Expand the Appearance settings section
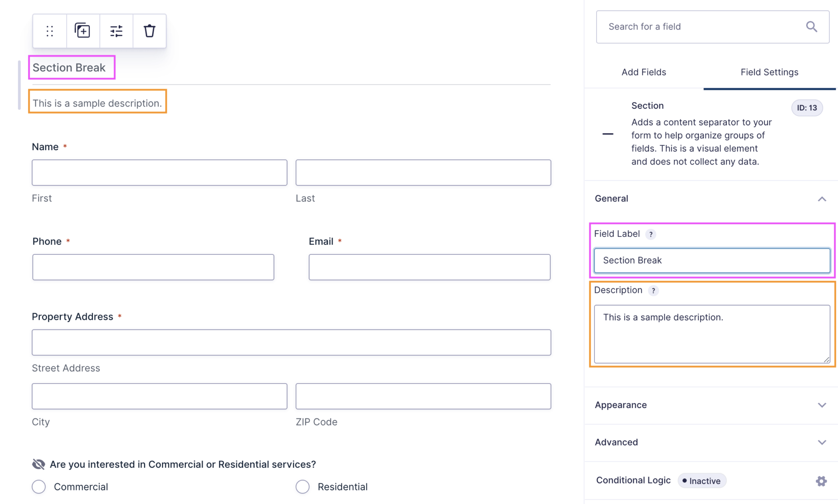The image size is (838, 504). 821,405
